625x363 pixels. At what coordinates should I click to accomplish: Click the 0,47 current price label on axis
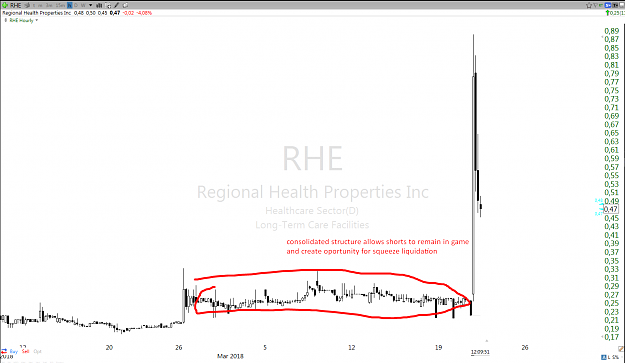[x=611, y=209]
